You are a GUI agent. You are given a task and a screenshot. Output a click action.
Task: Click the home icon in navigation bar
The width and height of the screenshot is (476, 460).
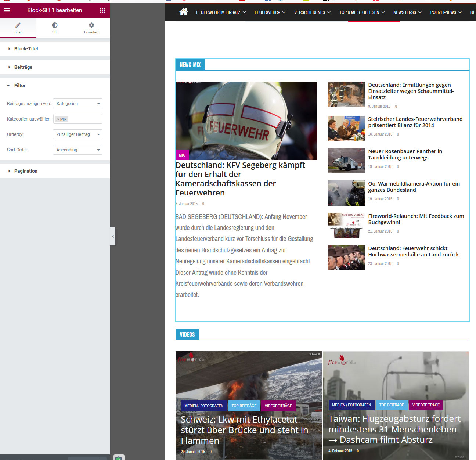(184, 12)
